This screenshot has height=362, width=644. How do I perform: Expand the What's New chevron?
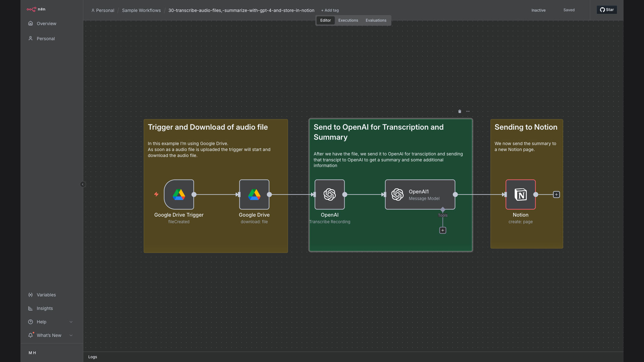[71, 335]
